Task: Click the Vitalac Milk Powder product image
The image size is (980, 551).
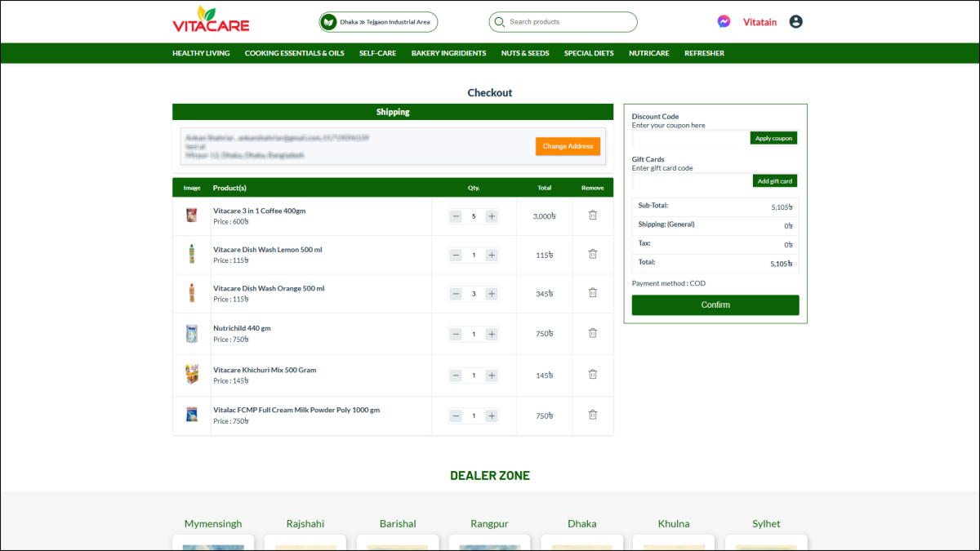Action: (x=192, y=415)
